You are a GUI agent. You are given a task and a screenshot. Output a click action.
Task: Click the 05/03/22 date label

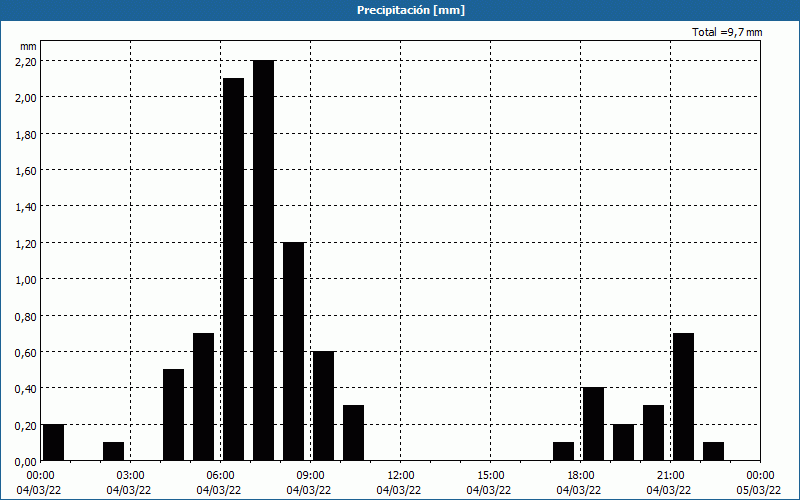(759, 490)
